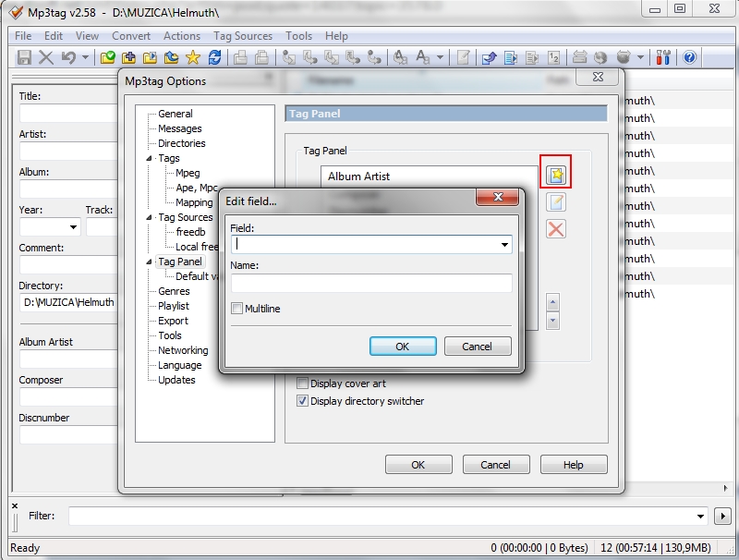Click the new field star icon
The width and height of the screenshot is (739, 560).
(x=555, y=175)
